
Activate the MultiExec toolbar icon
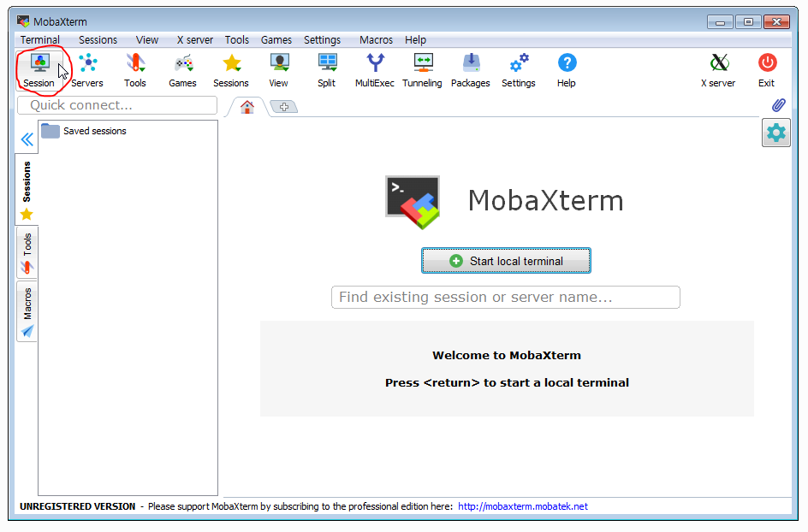coord(375,70)
